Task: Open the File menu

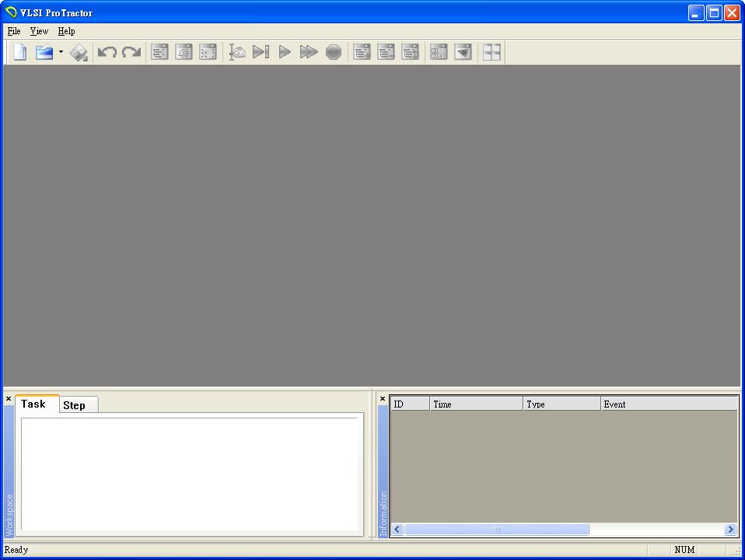Action: 14,31
